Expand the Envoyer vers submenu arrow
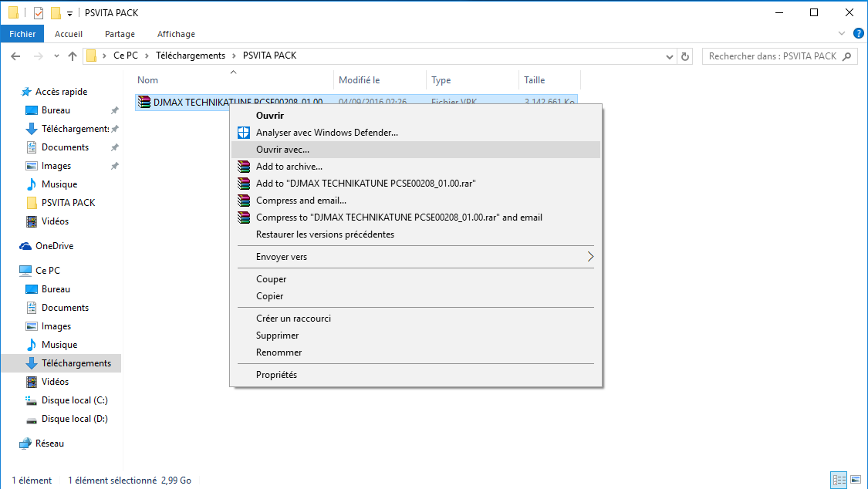The width and height of the screenshot is (868, 489). click(590, 257)
